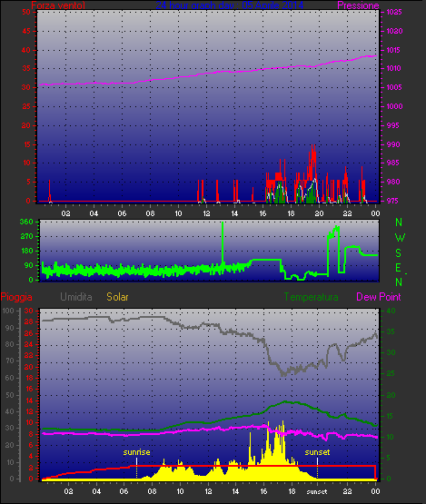Click the Pressione legend label

(x=358, y=5)
